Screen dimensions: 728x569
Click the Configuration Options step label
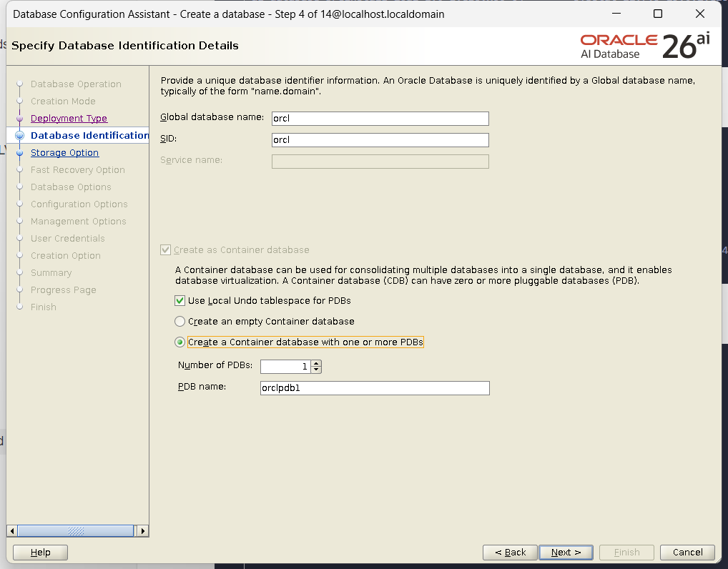tap(79, 204)
